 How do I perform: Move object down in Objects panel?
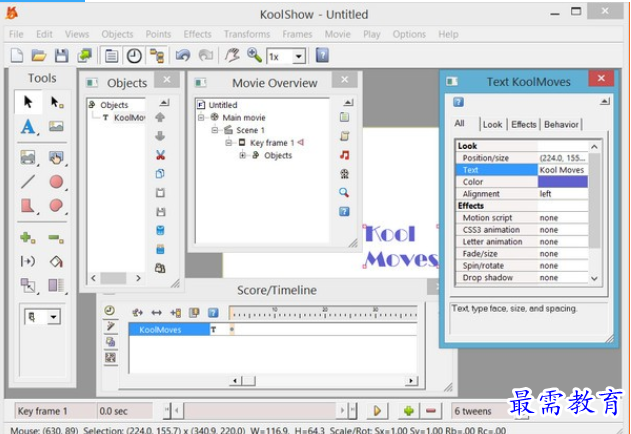coord(160,136)
